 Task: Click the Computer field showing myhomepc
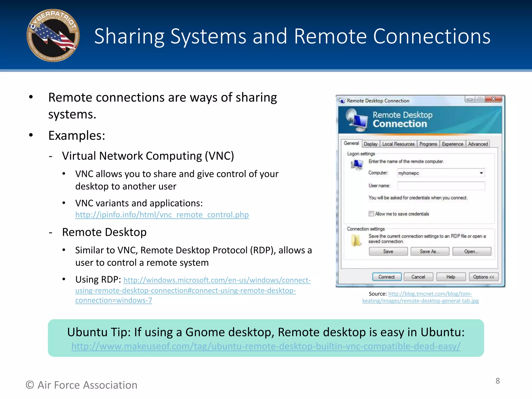(x=441, y=173)
